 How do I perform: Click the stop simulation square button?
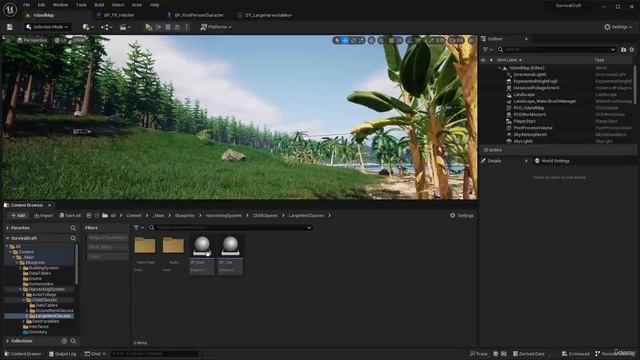168,27
